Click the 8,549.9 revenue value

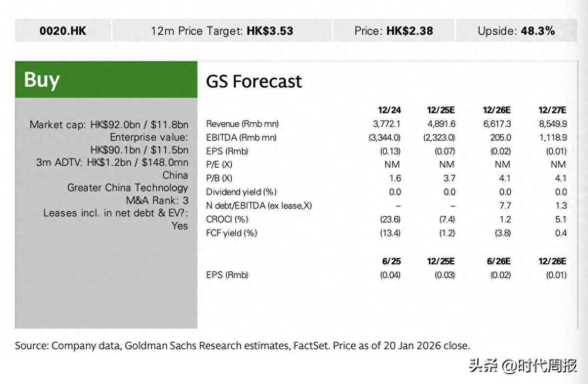pos(553,124)
